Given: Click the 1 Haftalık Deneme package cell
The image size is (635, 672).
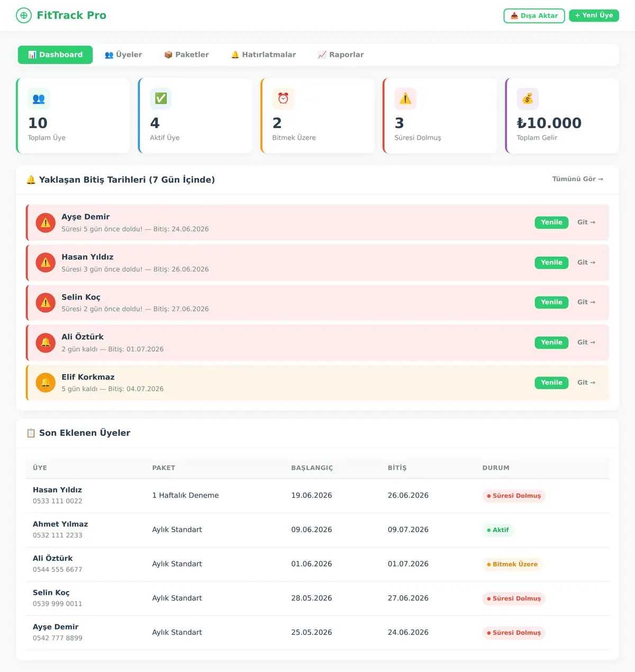Looking at the screenshot, I should click(x=185, y=496).
